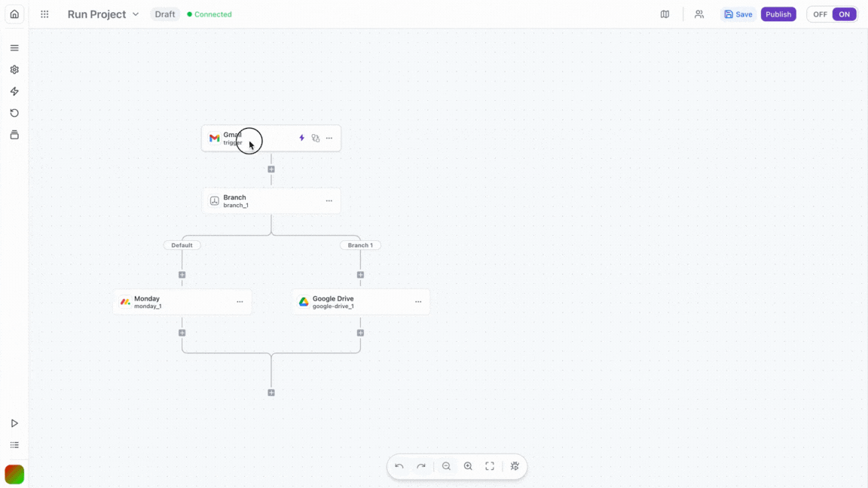Open the Branch node options menu
The height and width of the screenshot is (488, 868).
click(329, 201)
